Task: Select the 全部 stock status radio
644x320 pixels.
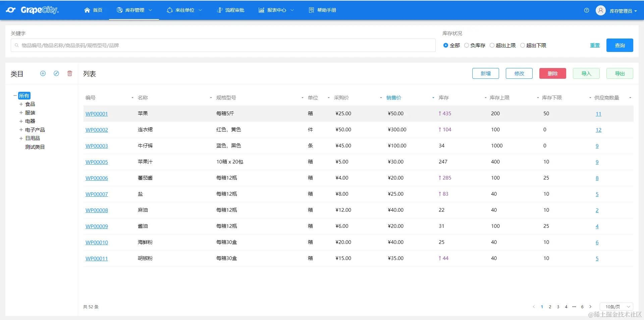Action: coord(446,45)
